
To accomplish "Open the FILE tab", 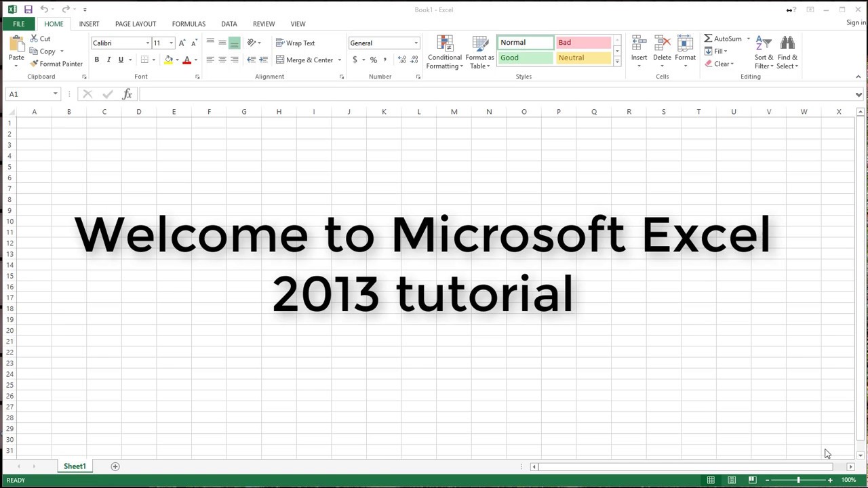I will click(x=18, y=24).
